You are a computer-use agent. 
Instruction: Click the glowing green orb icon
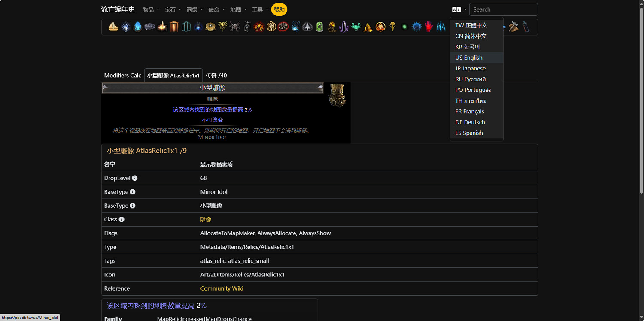[x=404, y=27]
